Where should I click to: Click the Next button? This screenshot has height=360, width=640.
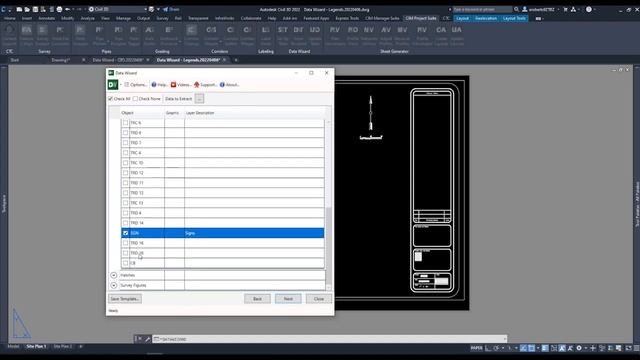pyautogui.click(x=288, y=299)
